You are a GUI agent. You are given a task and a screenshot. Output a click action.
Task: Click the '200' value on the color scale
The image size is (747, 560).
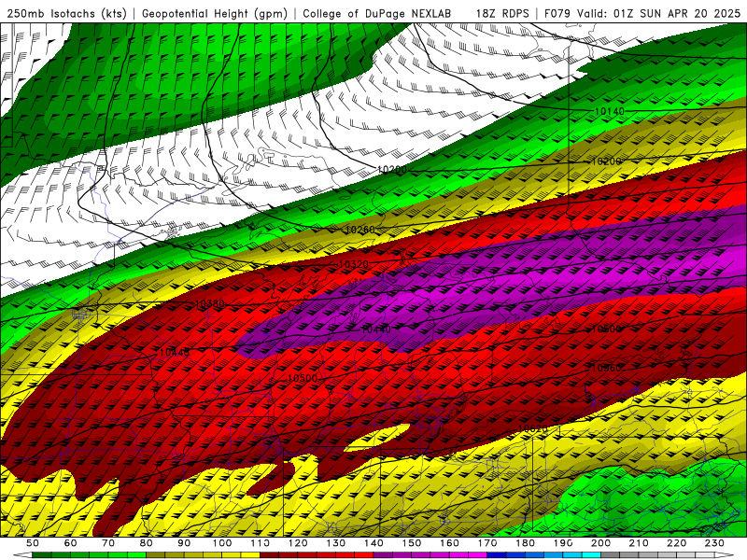[x=601, y=543]
